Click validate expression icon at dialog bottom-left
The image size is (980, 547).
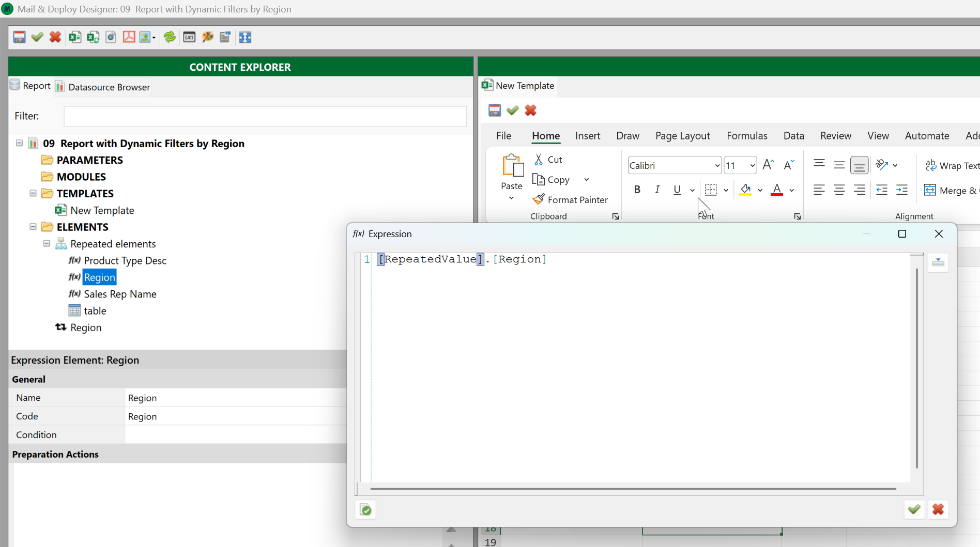pyautogui.click(x=365, y=510)
